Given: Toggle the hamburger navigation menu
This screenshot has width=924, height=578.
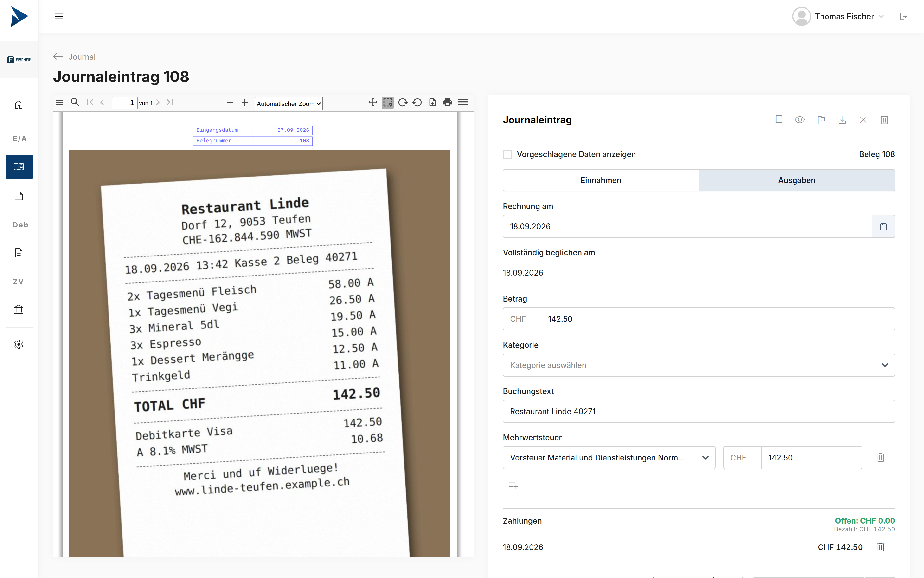Looking at the screenshot, I should pyautogui.click(x=58, y=16).
